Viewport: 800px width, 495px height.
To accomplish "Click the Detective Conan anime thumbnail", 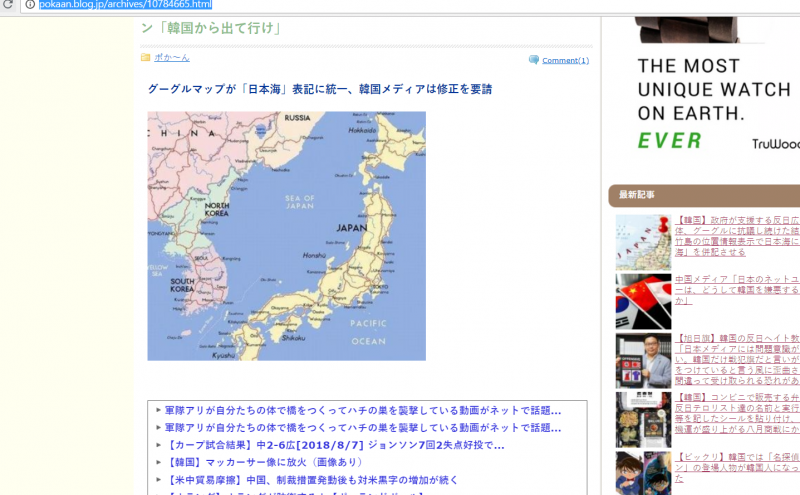I will [643, 472].
